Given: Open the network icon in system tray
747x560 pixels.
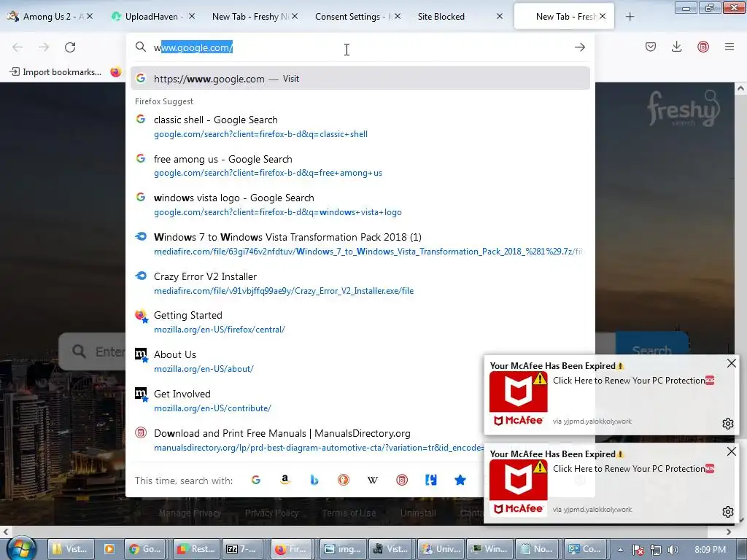Looking at the screenshot, I should tap(656, 550).
